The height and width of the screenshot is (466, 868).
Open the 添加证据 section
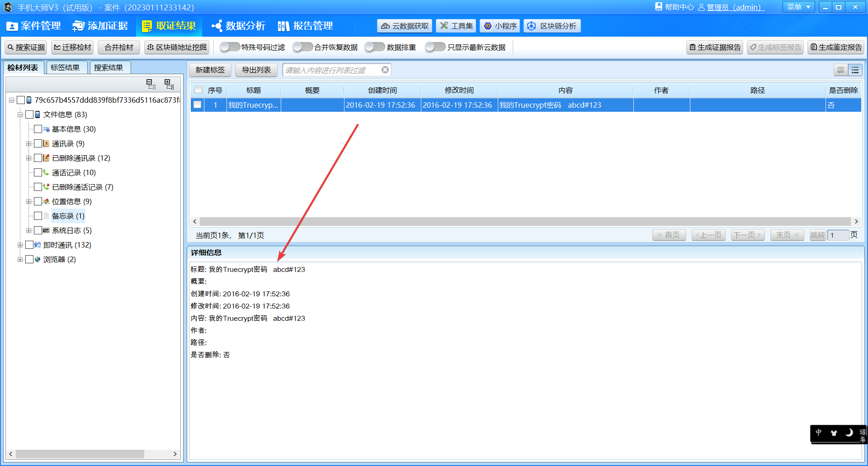(100, 26)
